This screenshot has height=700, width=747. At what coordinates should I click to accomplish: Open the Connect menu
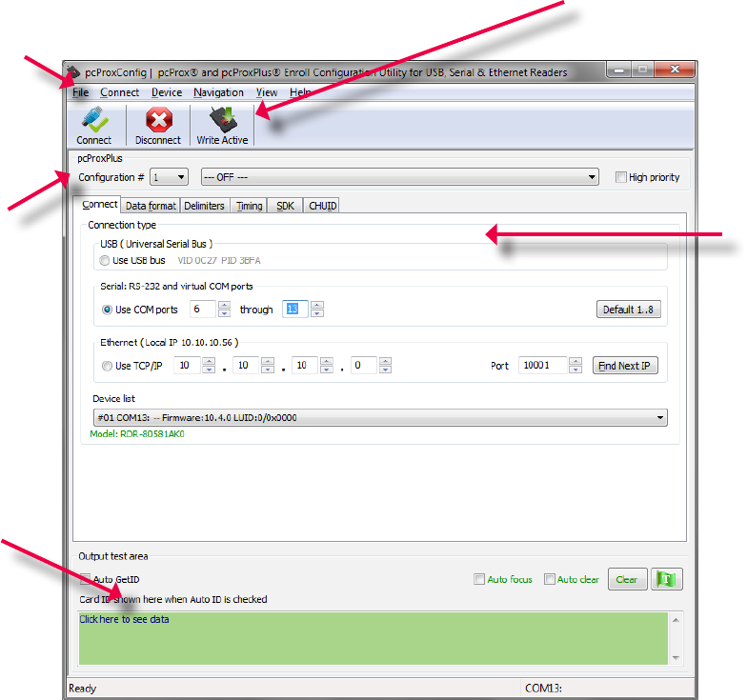point(120,92)
